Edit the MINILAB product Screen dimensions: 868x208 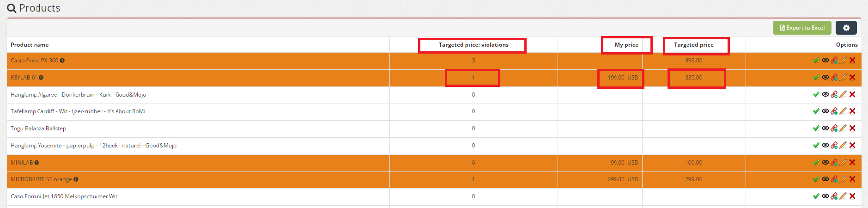[843, 162]
